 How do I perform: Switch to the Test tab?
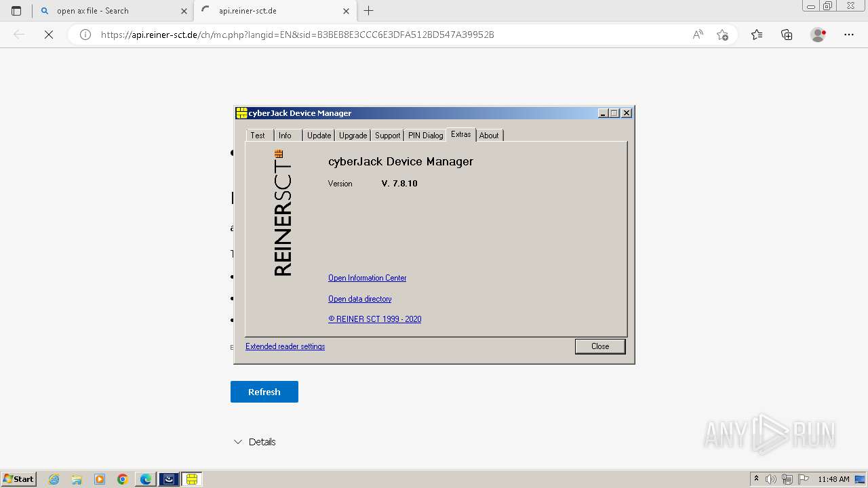coord(258,135)
